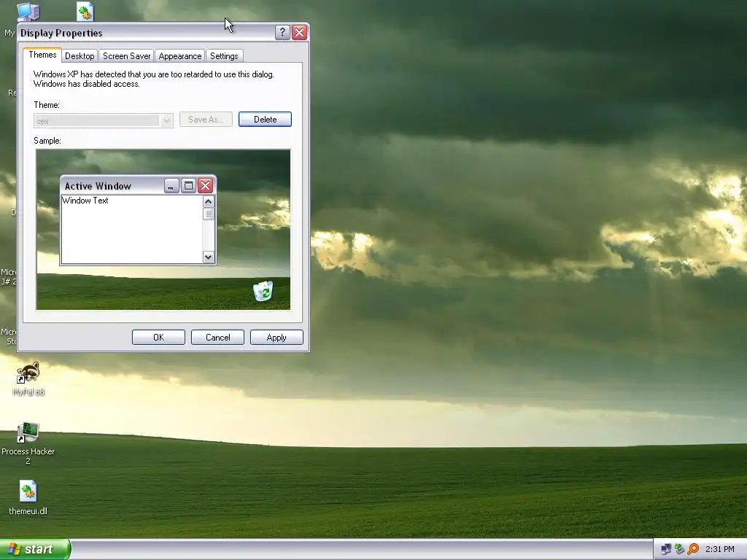Select the gear file icon above the dialog
Image resolution: width=747 pixels, height=560 pixels.
[85, 12]
